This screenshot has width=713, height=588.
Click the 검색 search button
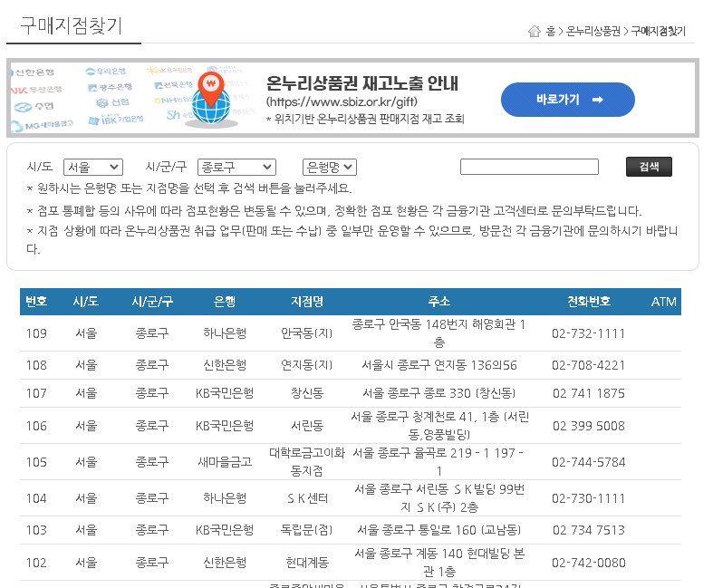(x=649, y=167)
